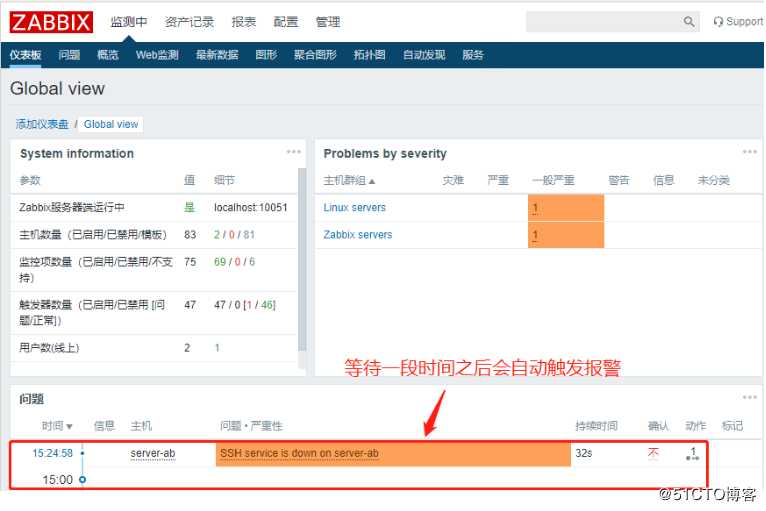Select the Web监测 submenu tab
The width and height of the screenshot is (766, 511).
[157, 55]
